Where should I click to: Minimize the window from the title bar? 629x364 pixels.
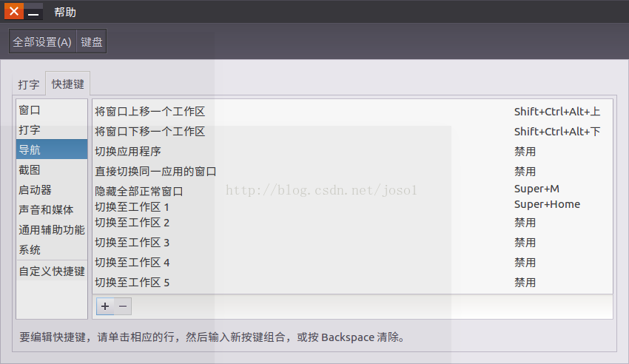[34, 12]
